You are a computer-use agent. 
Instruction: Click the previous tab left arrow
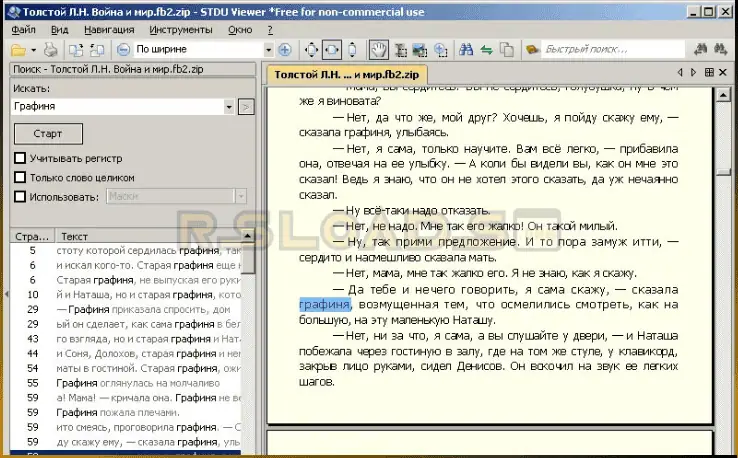pos(680,72)
